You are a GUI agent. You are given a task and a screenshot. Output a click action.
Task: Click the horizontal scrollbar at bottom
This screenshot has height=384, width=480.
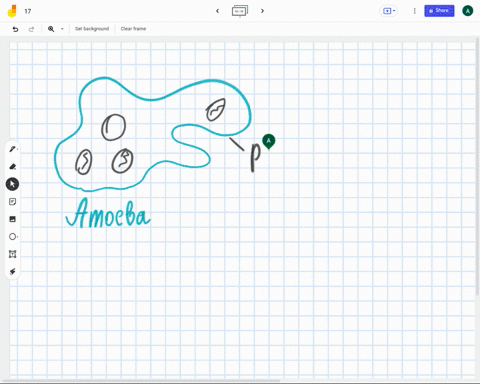coord(142,381)
